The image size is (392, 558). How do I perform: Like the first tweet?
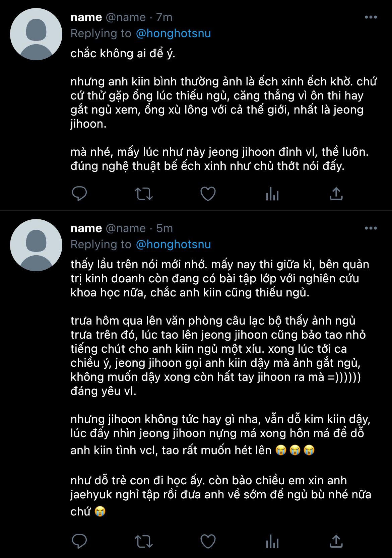(x=208, y=194)
